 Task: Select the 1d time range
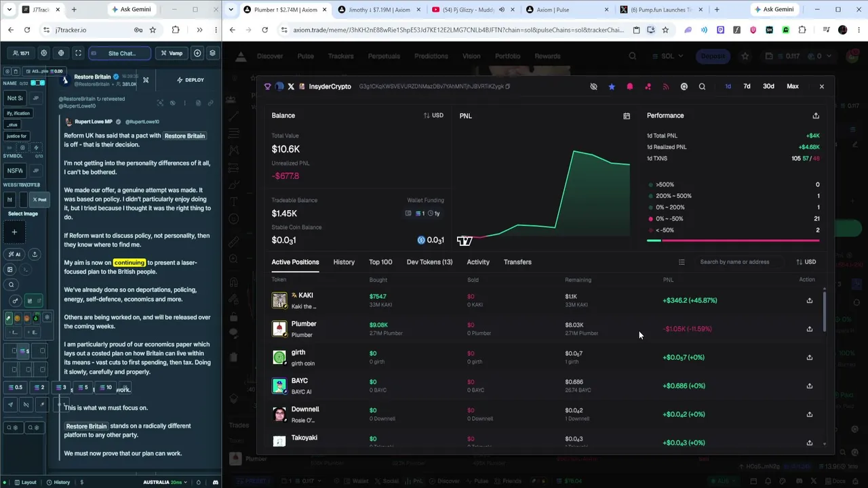[x=728, y=87]
